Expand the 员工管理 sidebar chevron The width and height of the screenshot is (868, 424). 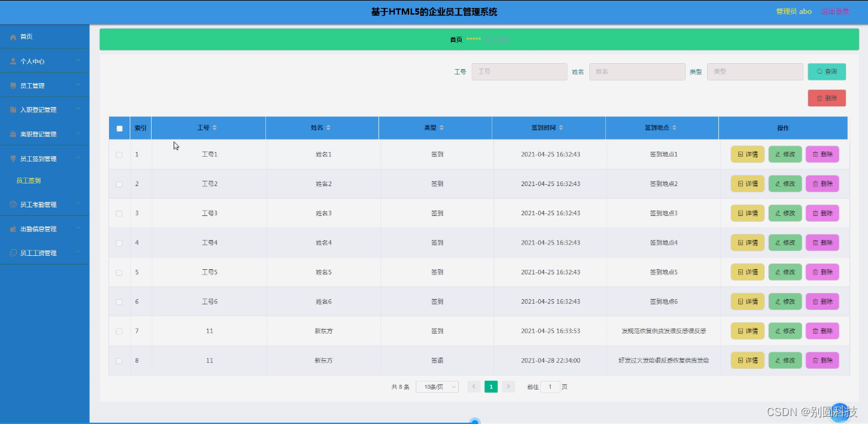(x=78, y=85)
